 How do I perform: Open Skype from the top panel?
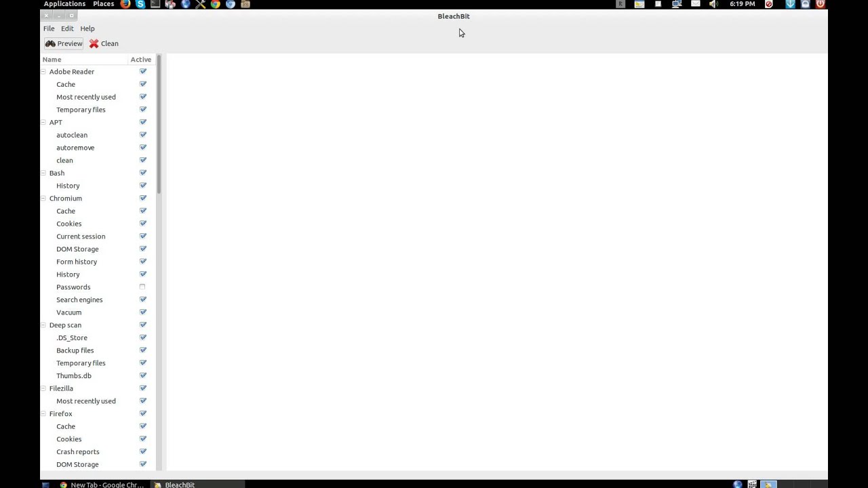[x=140, y=4]
